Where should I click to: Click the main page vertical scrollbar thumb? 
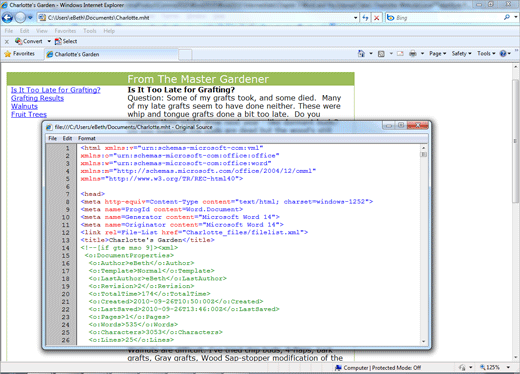516,140
